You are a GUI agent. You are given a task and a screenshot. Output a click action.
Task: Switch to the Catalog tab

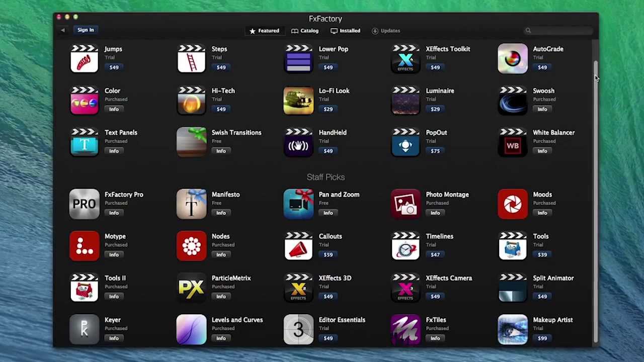point(305,31)
